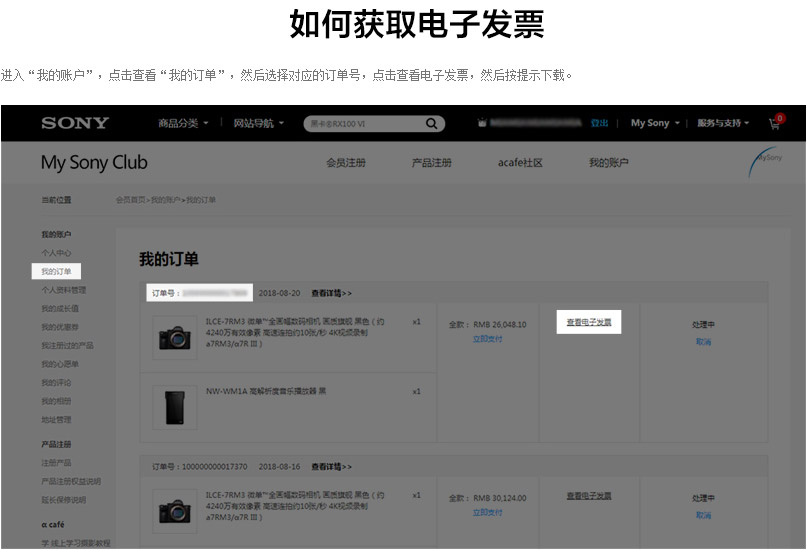The image size is (807, 550).
Task: Select 个人资料管理 in the sidebar
Action: click(x=63, y=290)
